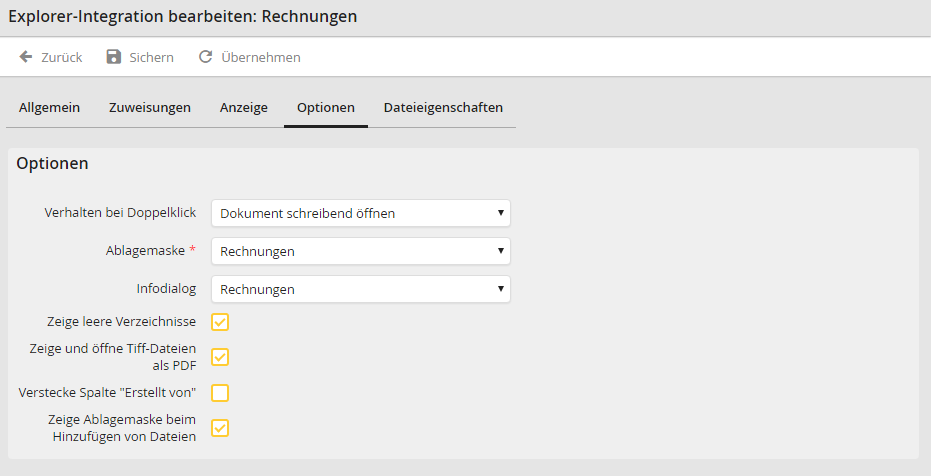Screen dimensions: 931x476
Task: Toggle the Zeige leere Verzeichnisse checkbox
Action: (x=220, y=322)
